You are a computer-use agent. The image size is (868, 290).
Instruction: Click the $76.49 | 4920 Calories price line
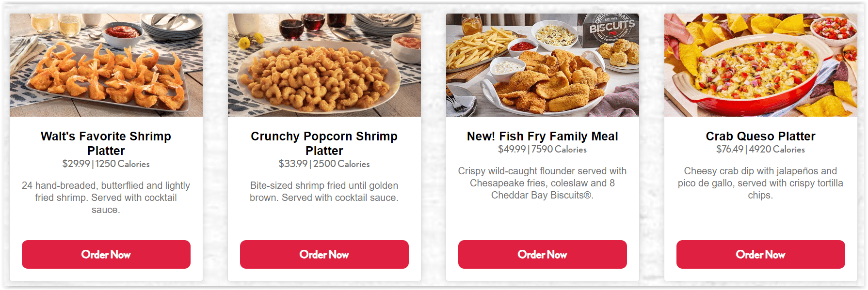760,149
